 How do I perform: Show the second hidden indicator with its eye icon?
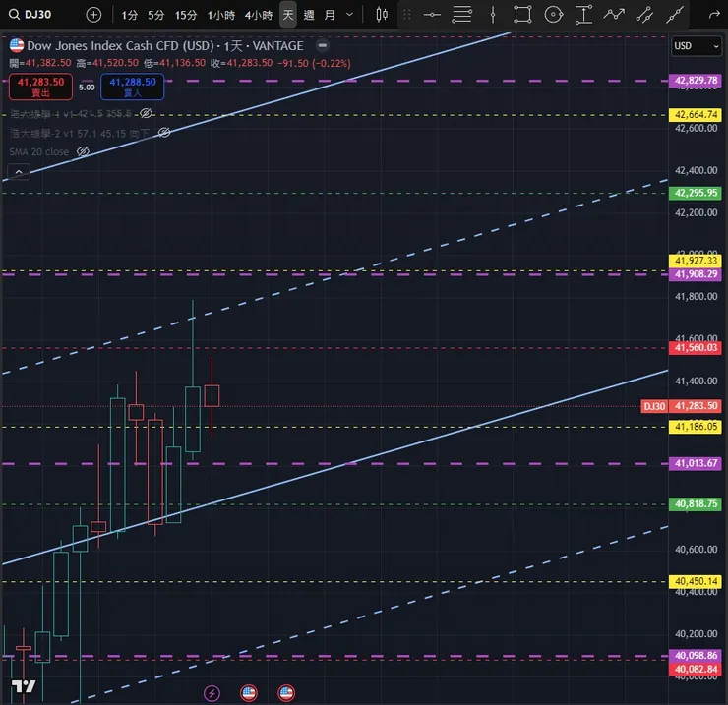164,133
